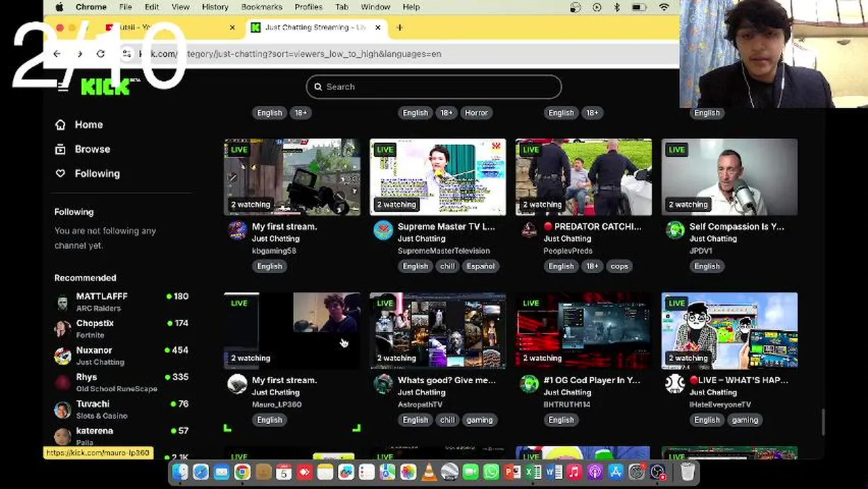Screen dimensions: 868x489
Task: Open Calendar from the dock
Action: 284,472
